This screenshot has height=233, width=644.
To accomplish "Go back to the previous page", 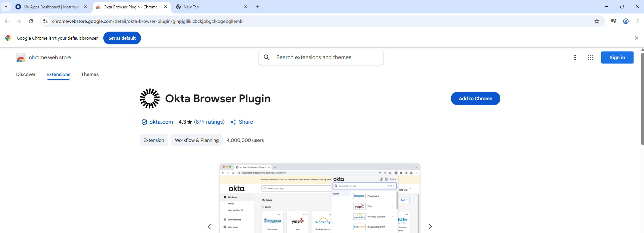I will pos(7,21).
